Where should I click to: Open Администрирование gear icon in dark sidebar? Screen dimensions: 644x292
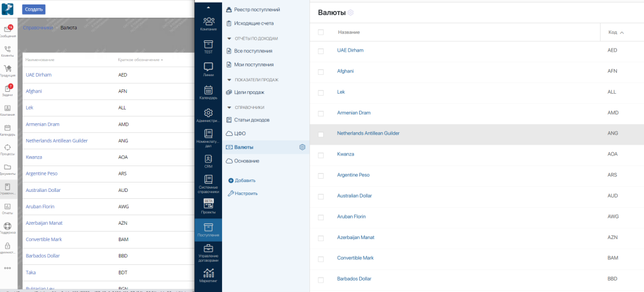(x=209, y=113)
